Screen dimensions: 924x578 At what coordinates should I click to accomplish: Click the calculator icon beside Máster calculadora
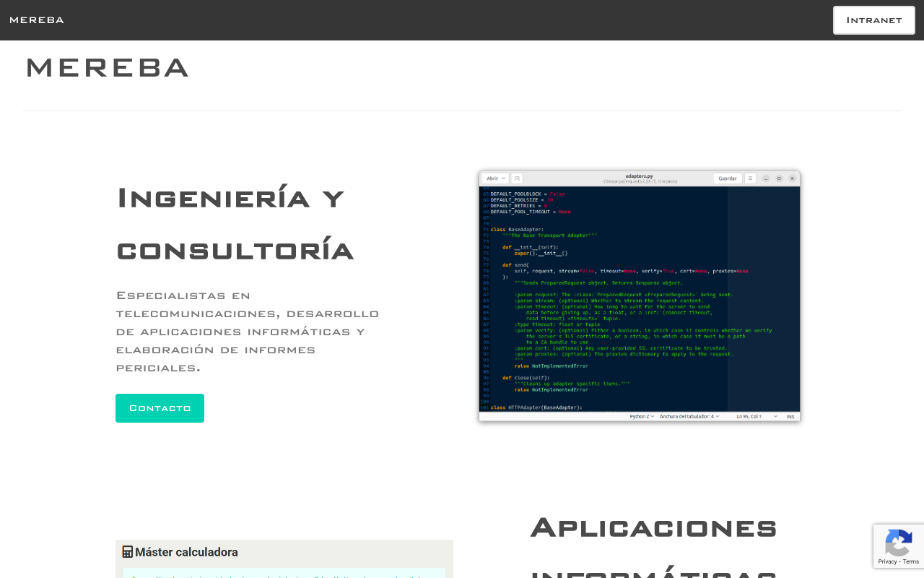[x=128, y=552]
